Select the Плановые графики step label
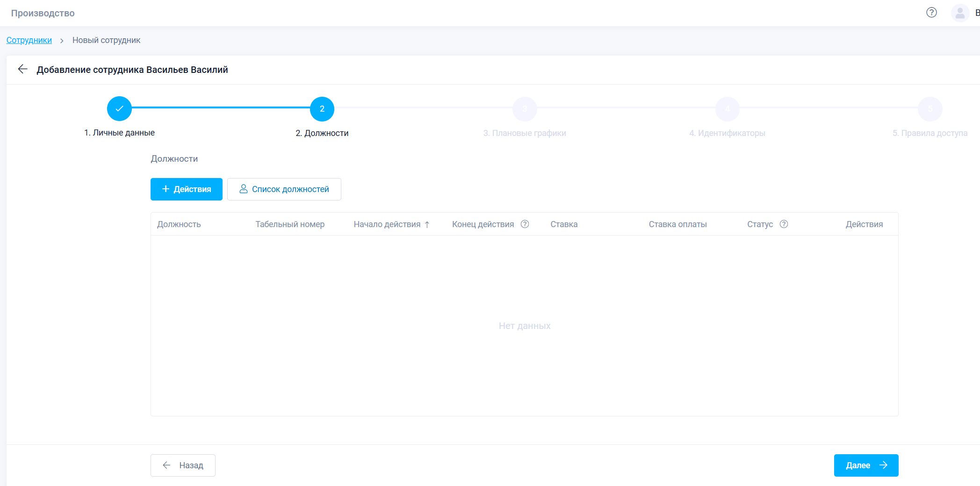The width and height of the screenshot is (980, 486). coord(525,133)
